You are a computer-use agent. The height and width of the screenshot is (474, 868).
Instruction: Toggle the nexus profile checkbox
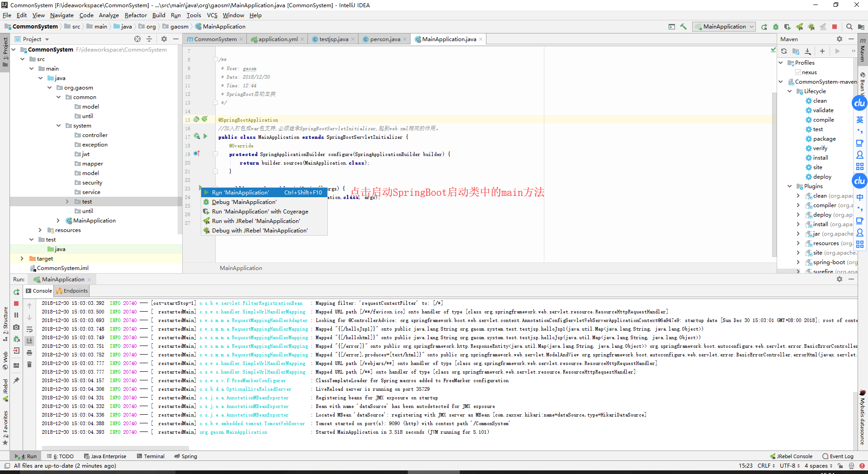(798, 72)
